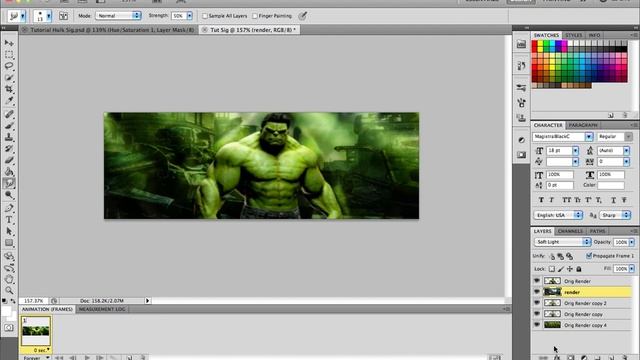Open the font family dropdown

(x=589, y=137)
